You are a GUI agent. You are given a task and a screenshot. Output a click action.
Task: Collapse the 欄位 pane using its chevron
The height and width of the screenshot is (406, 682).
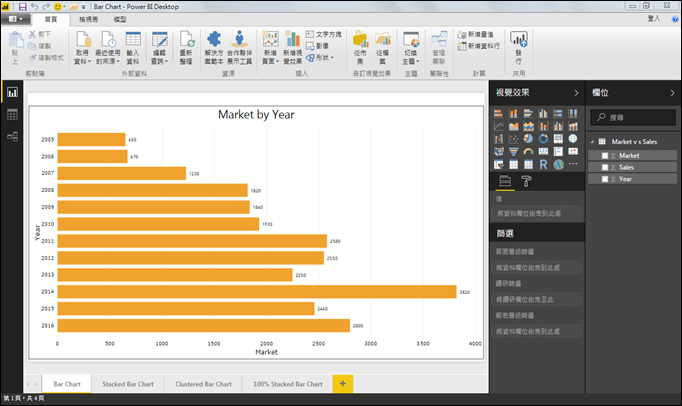[672, 92]
